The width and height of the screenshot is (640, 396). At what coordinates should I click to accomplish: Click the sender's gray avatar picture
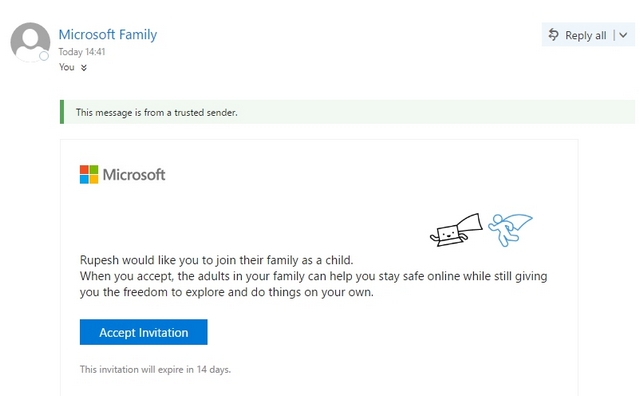click(30, 42)
